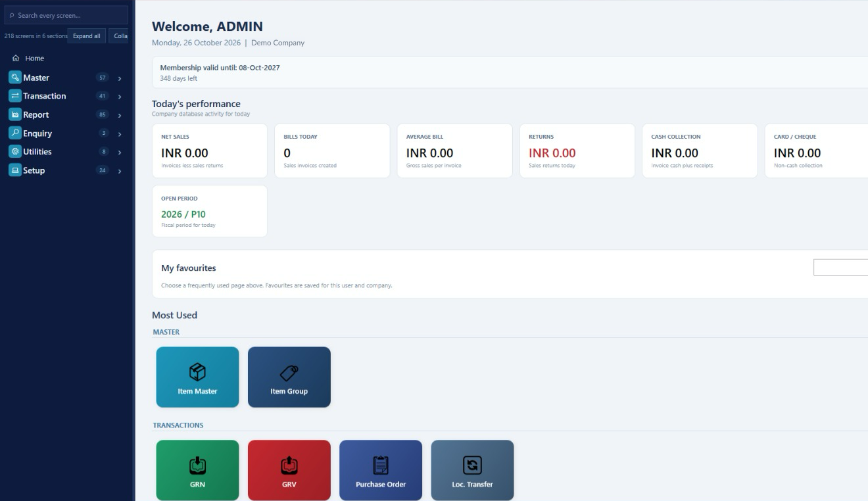Click the Setup laptop icon
Image resolution: width=868 pixels, height=501 pixels.
14,170
